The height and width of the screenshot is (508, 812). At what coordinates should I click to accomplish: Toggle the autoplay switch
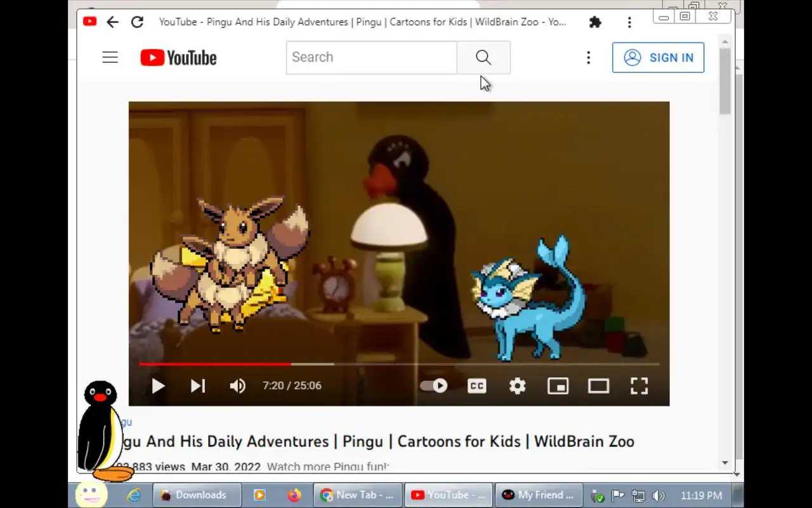tap(434, 385)
